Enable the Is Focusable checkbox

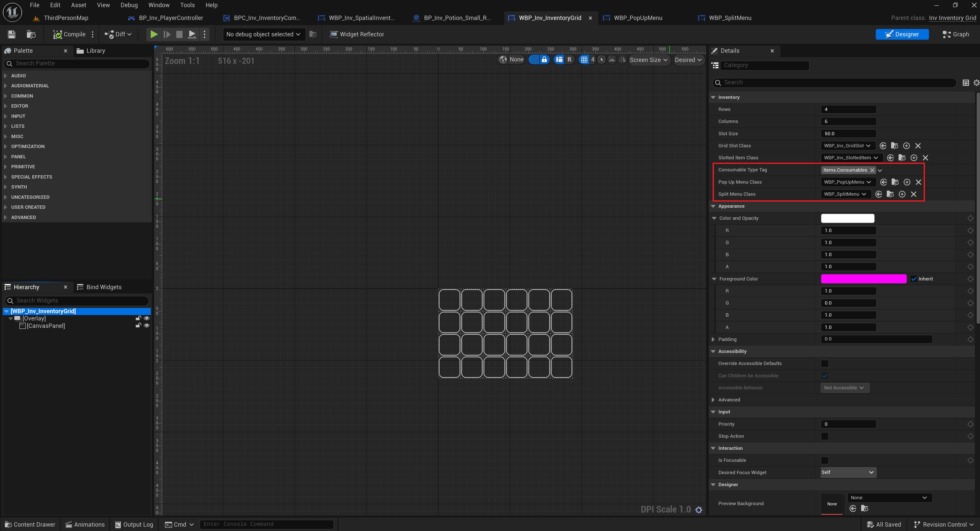coord(825,460)
